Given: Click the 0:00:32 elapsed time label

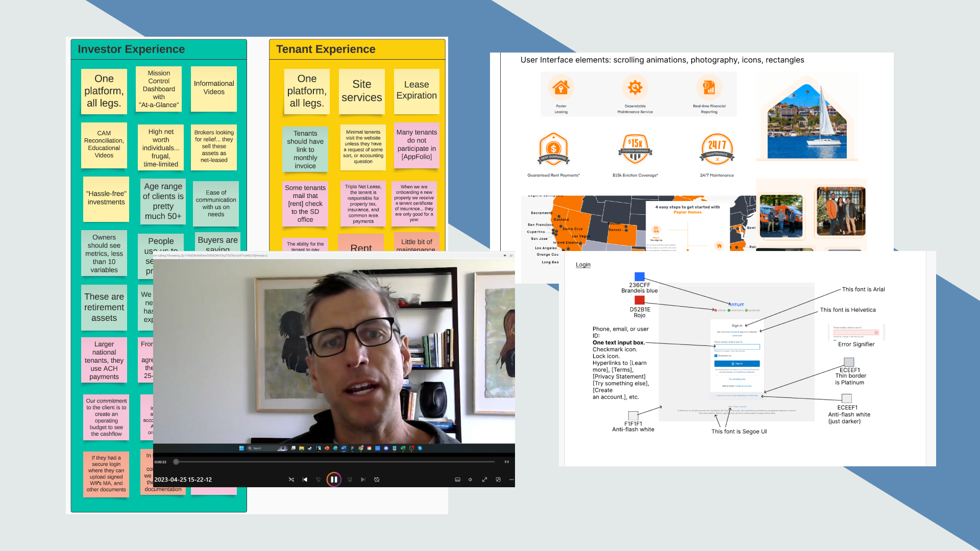Looking at the screenshot, I should coord(160,462).
